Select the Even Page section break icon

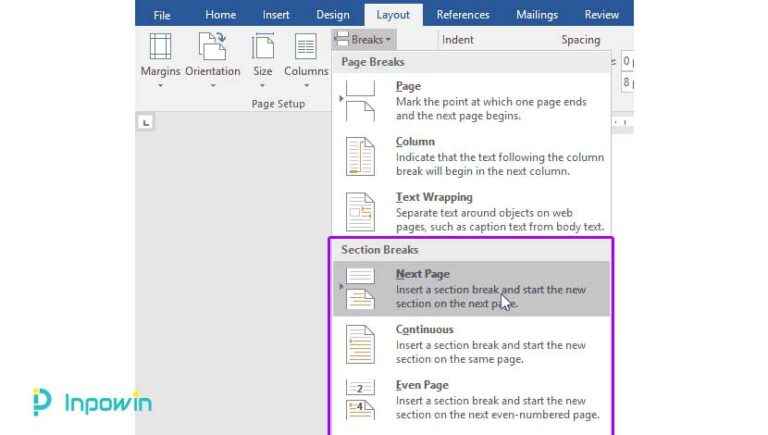360,400
